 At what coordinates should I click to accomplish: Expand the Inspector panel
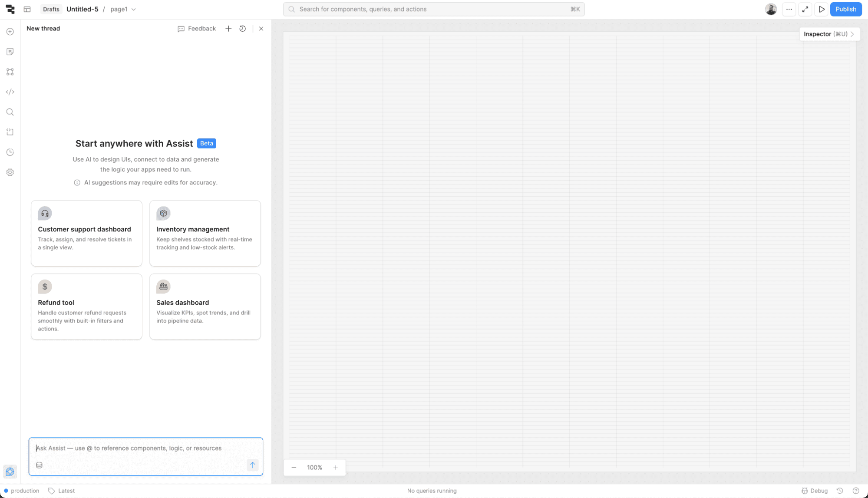pyautogui.click(x=829, y=34)
